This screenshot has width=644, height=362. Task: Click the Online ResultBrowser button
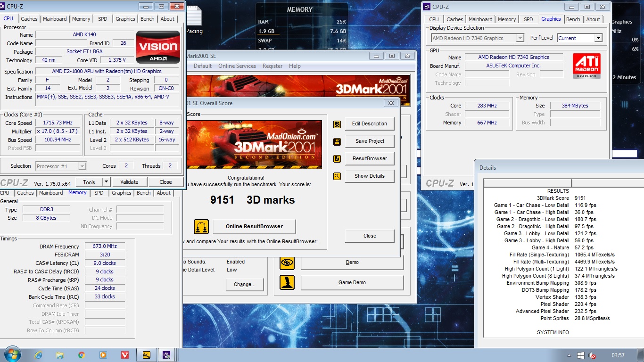[254, 226]
